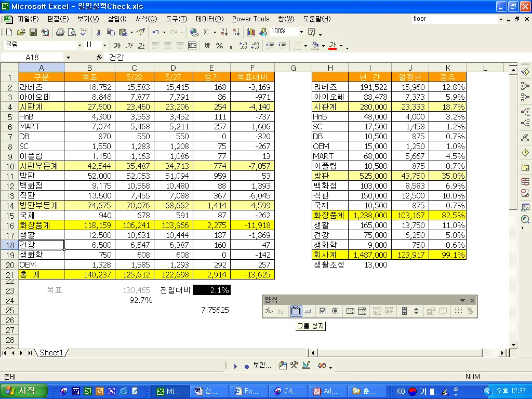The height and width of the screenshot is (399, 532).
Task: Select the Group Box control icon
Action: [x=296, y=311]
